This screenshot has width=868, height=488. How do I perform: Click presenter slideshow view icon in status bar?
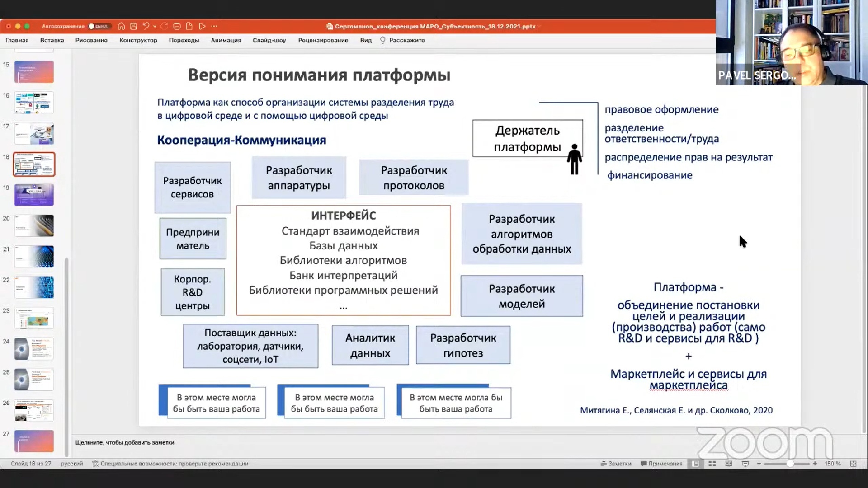tap(745, 464)
